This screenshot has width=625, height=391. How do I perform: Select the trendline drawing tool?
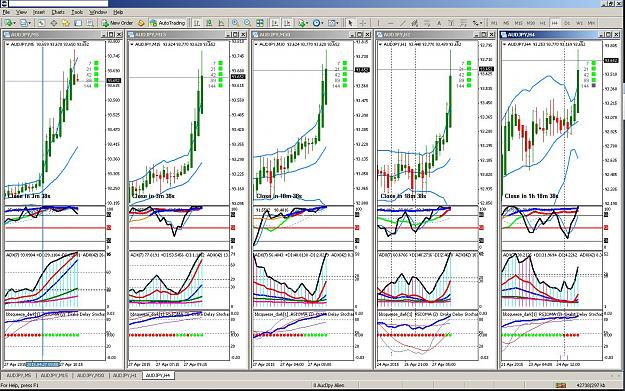click(x=403, y=23)
